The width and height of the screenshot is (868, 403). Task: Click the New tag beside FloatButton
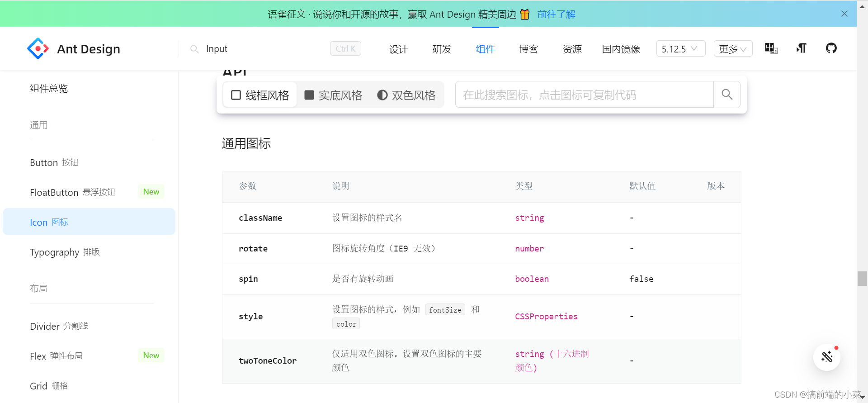[151, 192]
